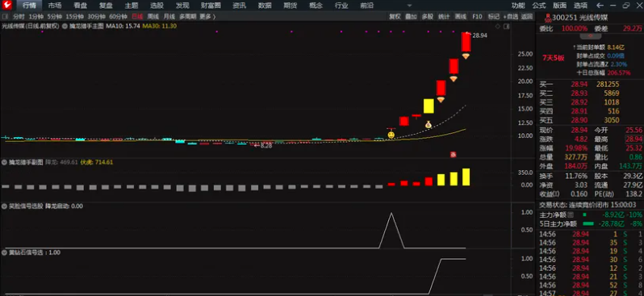Open the 主力净额 grid icon
Image resolution: width=644 pixels, height=296 pixels.
tap(571, 215)
